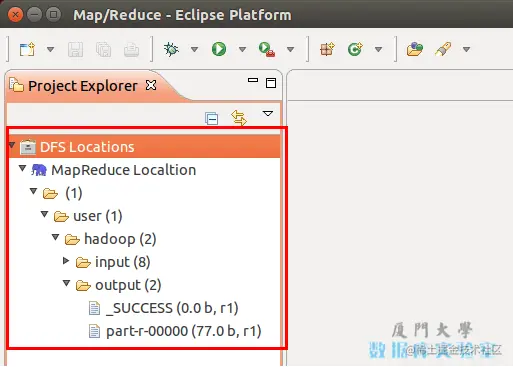
Task: Click the New Java Package icon
Action: (327, 49)
